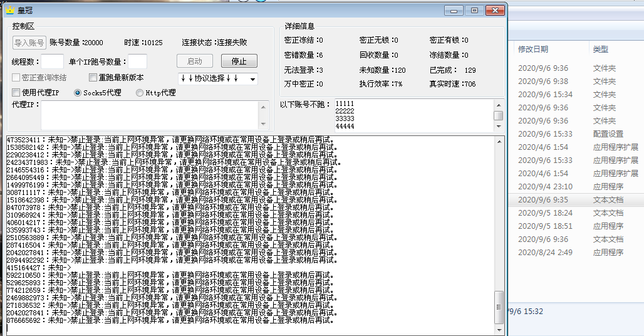Enable the 重跑最新版本 checkbox
This screenshot has height=336, width=644.
(93, 78)
